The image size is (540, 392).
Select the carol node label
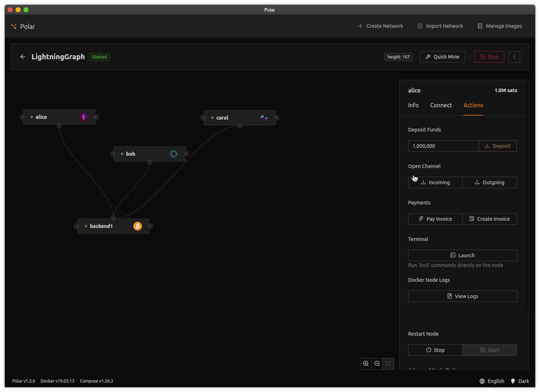(x=222, y=118)
